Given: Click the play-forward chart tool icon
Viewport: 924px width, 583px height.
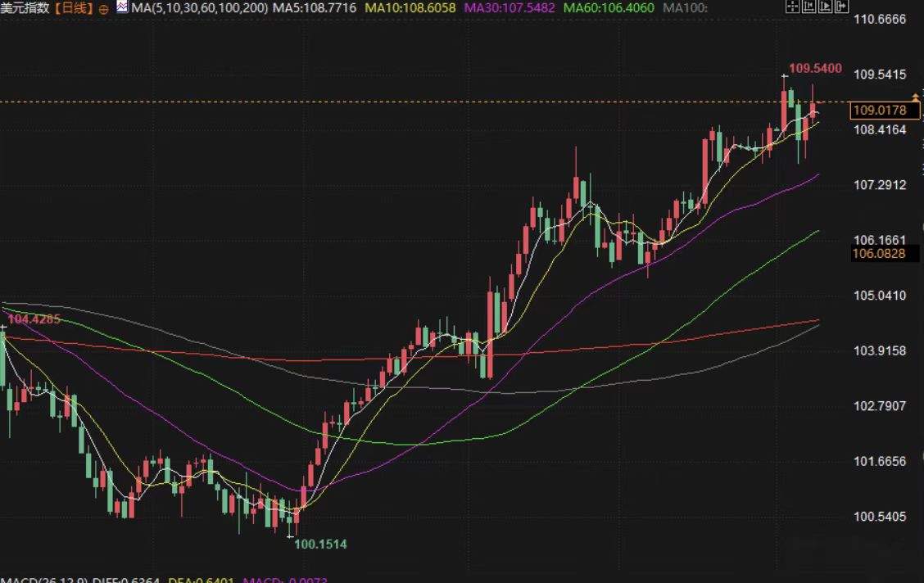Looking at the screenshot, I should click(x=825, y=7).
